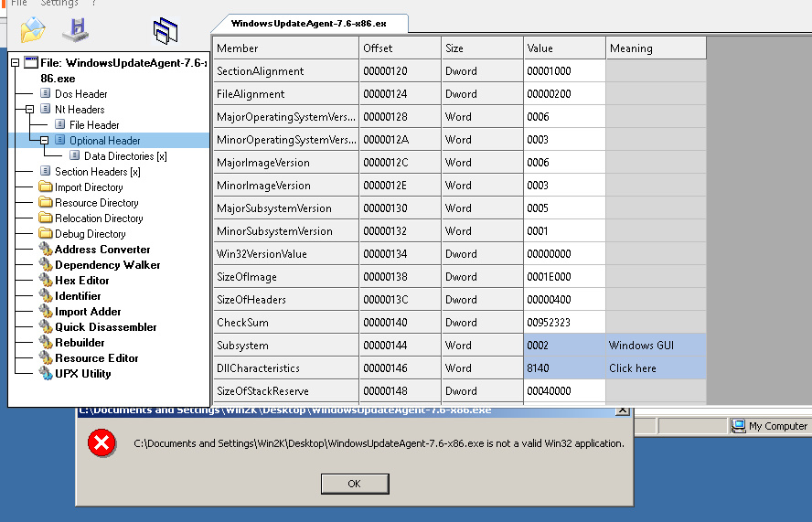Click the Dos Header page icon
The height and width of the screenshot is (522, 812).
46,94
